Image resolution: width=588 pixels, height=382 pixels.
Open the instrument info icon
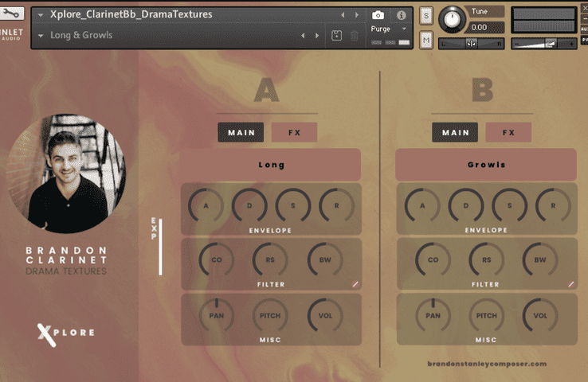point(401,15)
